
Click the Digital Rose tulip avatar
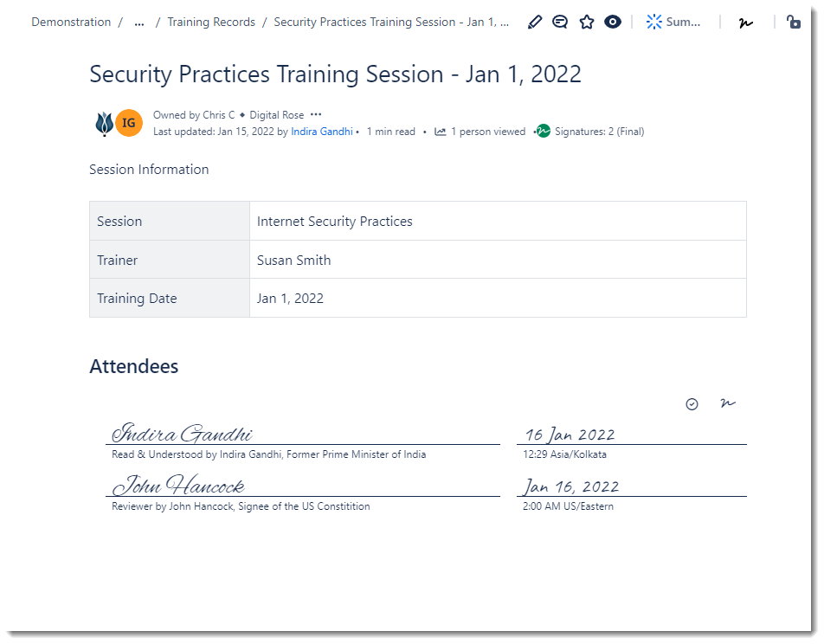(x=104, y=124)
